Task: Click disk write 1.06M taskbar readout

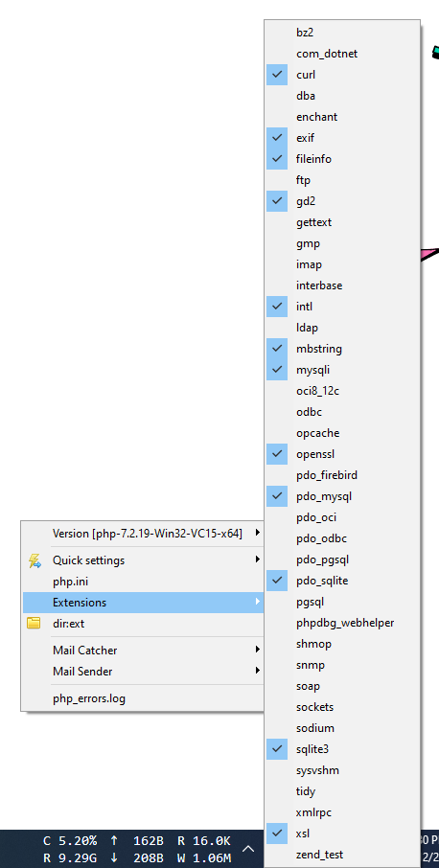Action: 204,858
